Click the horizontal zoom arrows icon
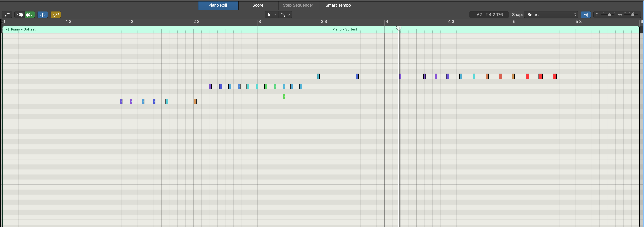644x227 pixels. [x=620, y=14]
